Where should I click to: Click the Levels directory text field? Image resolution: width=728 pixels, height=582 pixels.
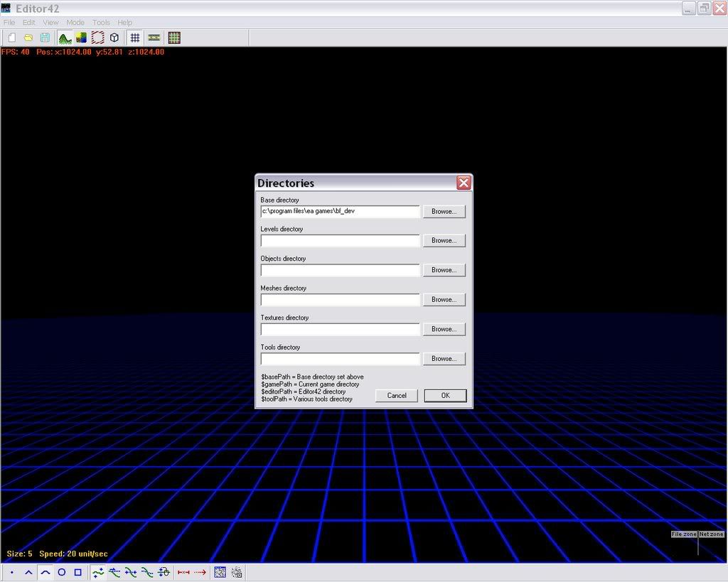click(340, 241)
